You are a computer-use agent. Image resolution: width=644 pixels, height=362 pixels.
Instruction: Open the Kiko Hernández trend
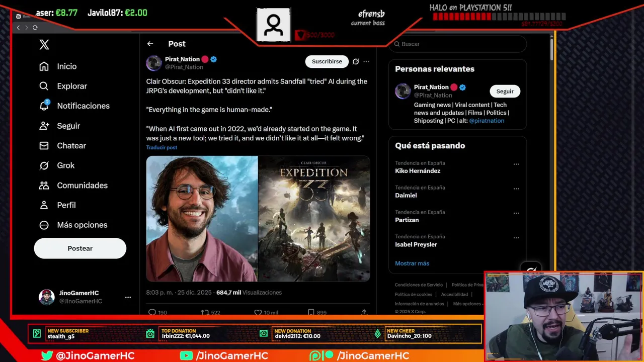pyautogui.click(x=418, y=171)
